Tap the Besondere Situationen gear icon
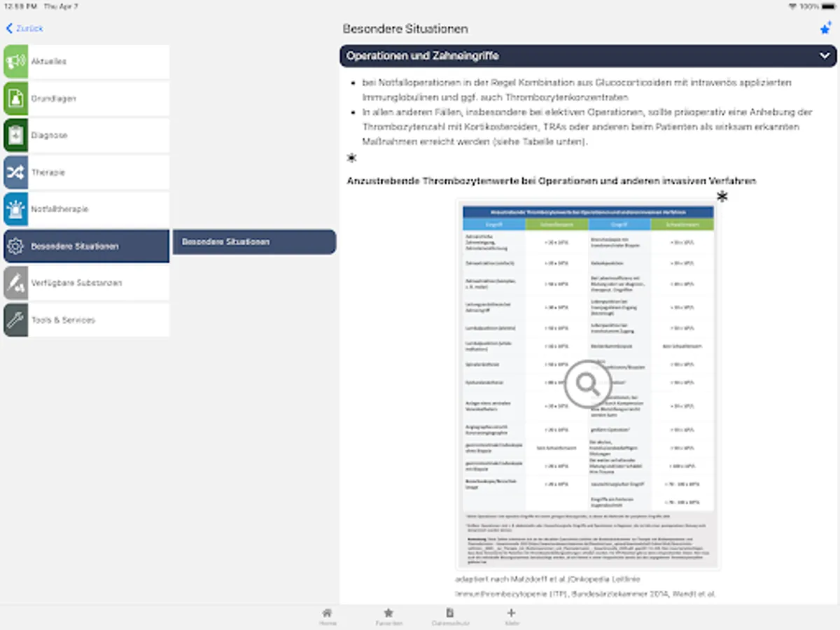Viewport: 840px width, 630px height. pyautogui.click(x=15, y=246)
